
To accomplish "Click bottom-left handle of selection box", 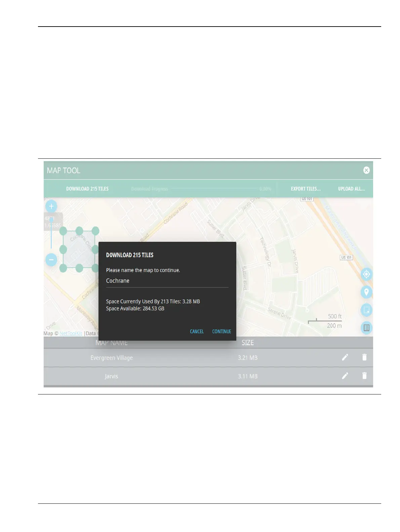I will [x=63, y=268].
